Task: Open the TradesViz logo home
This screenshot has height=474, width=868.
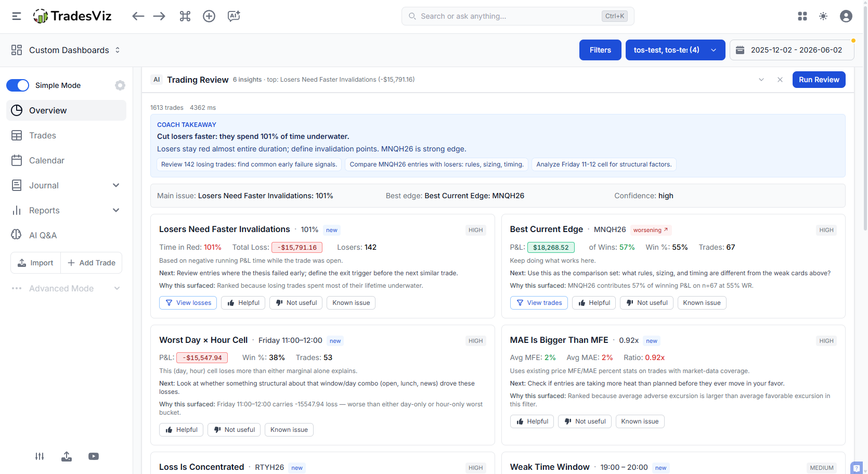Action: pyautogui.click(x=72, y=16)
